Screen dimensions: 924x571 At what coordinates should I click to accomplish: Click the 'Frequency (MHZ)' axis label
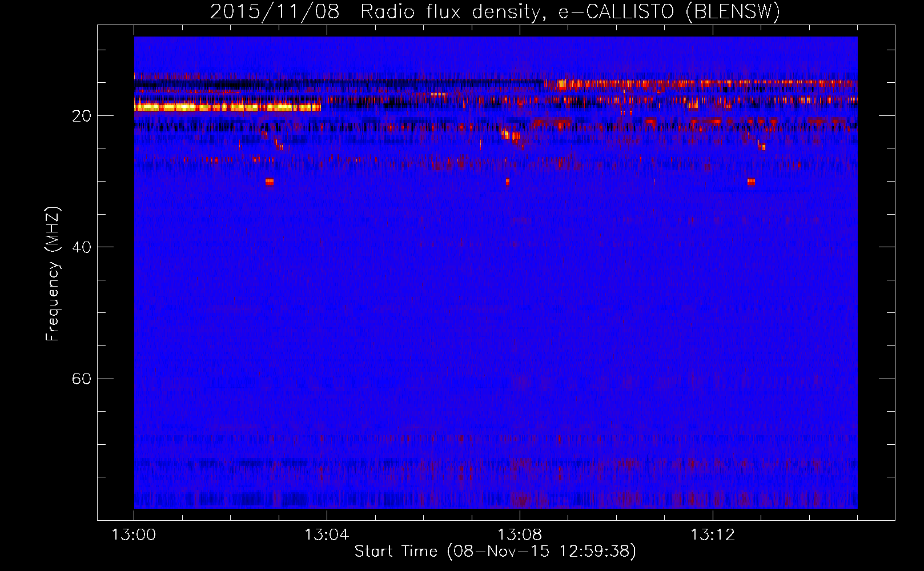53,274
